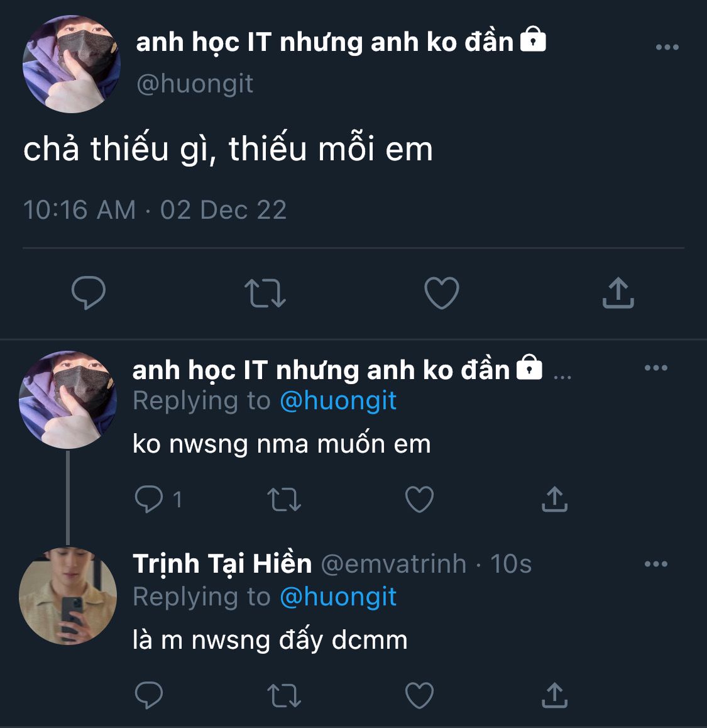Open main tweet author's profile picture

71,65
